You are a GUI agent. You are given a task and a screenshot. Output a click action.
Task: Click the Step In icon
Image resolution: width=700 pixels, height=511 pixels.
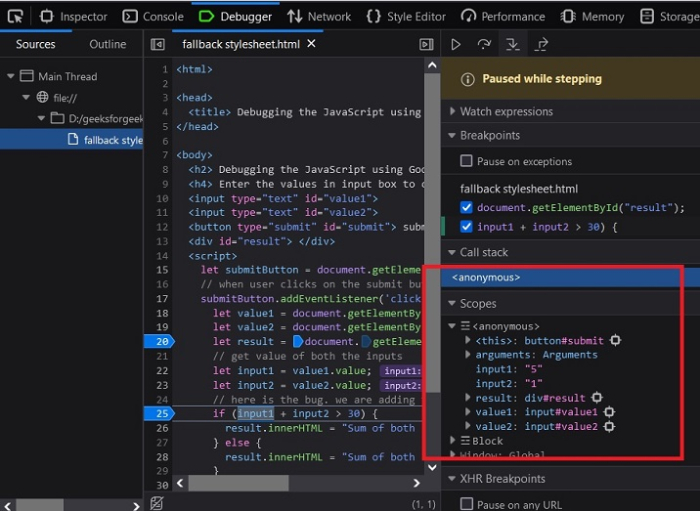[512, 45]
